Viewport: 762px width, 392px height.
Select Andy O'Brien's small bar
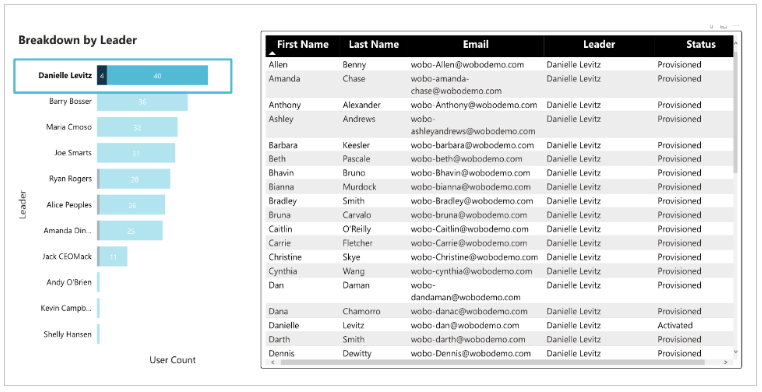tap(99, 282)
